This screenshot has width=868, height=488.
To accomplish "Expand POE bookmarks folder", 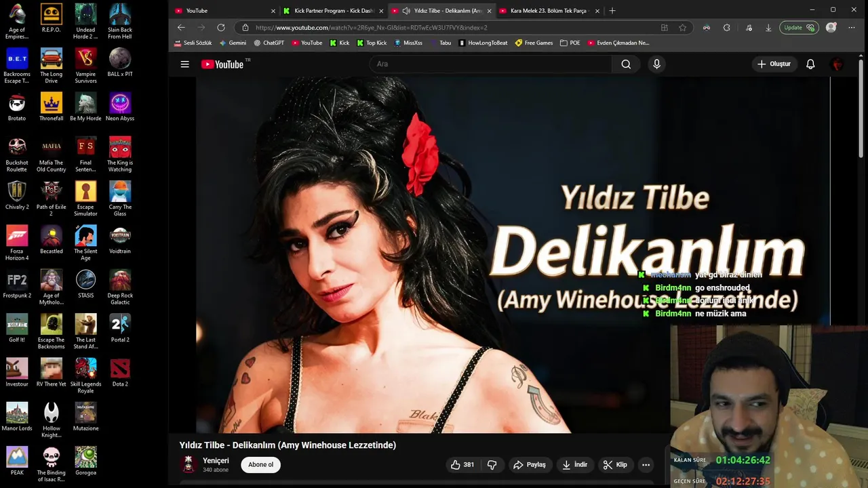I will pyautogui.click(x=570, y=43).
